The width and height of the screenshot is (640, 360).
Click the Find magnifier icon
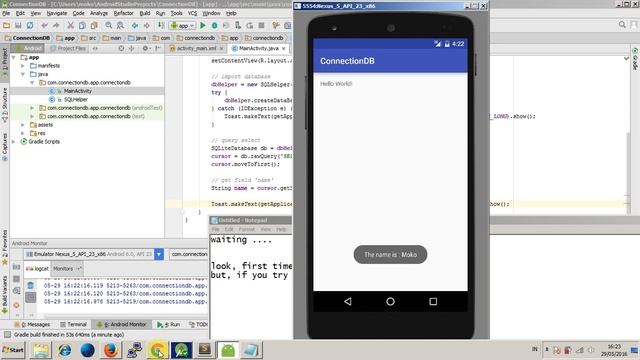pos(109,25)
